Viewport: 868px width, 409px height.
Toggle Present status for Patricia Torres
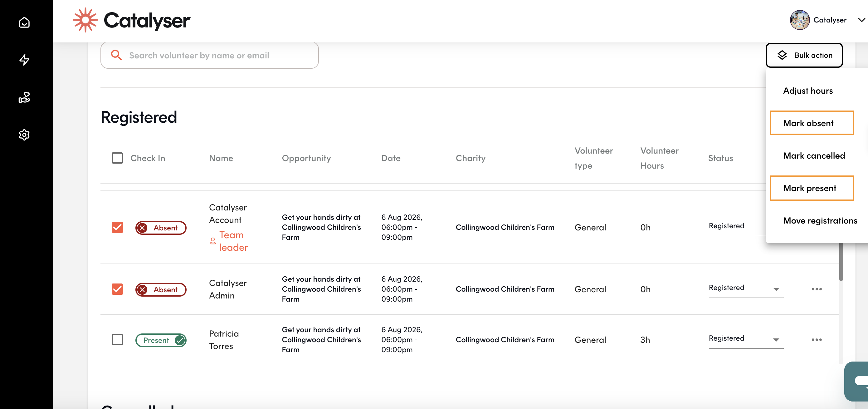pyautogui.click(x=161, y=340)
